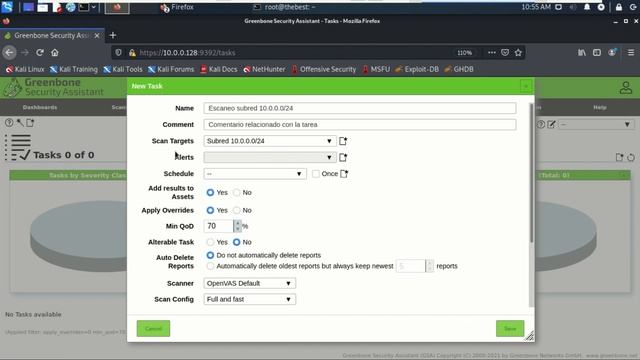The height and width of the screenshot is (360, 640).
Task: Open the Scanner dropdown
Action: (x=249, y=283)
